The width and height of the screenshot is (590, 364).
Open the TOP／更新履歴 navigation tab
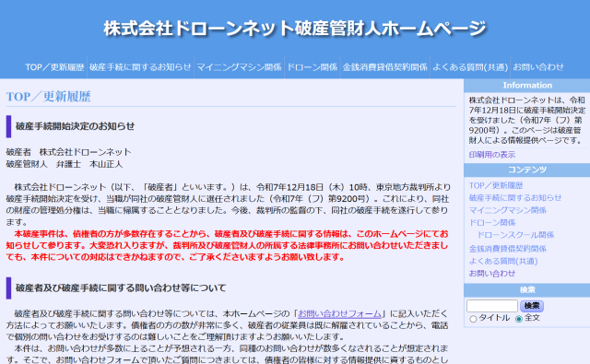coord(54,67)
